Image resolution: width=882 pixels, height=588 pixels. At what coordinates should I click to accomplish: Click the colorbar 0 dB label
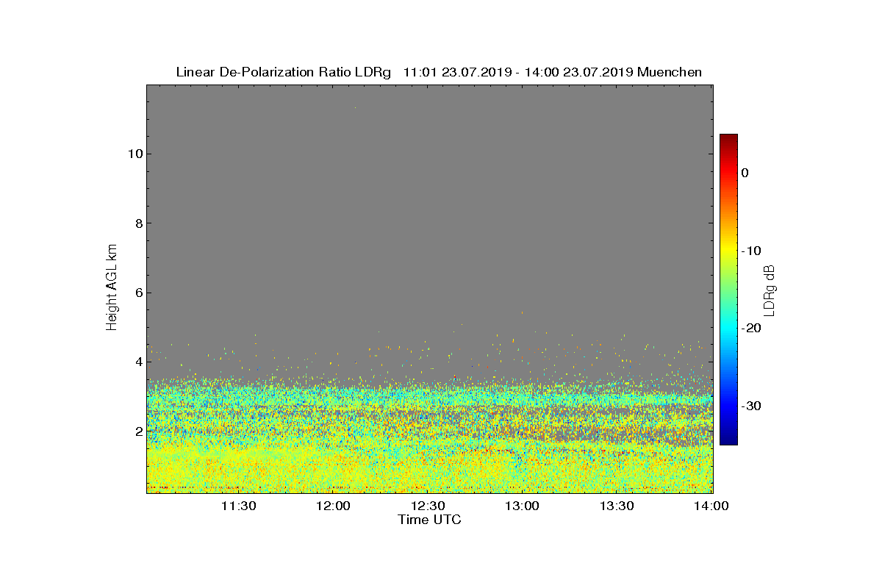coord(745,173)
